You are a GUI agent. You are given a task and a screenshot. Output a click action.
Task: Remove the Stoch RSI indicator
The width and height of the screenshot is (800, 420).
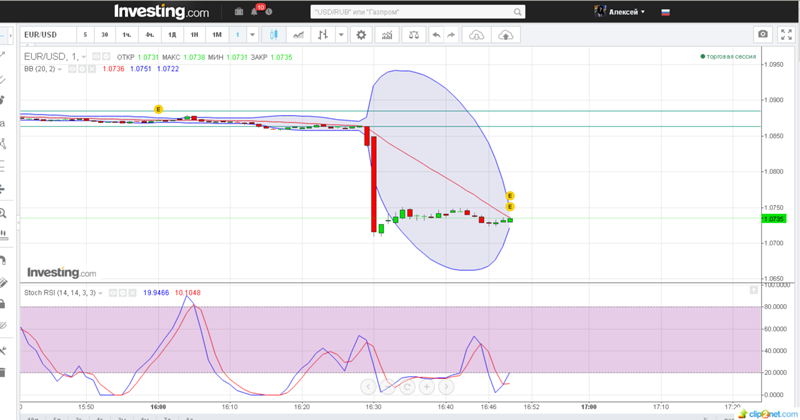pyautogui.click(x=132, y=292)
